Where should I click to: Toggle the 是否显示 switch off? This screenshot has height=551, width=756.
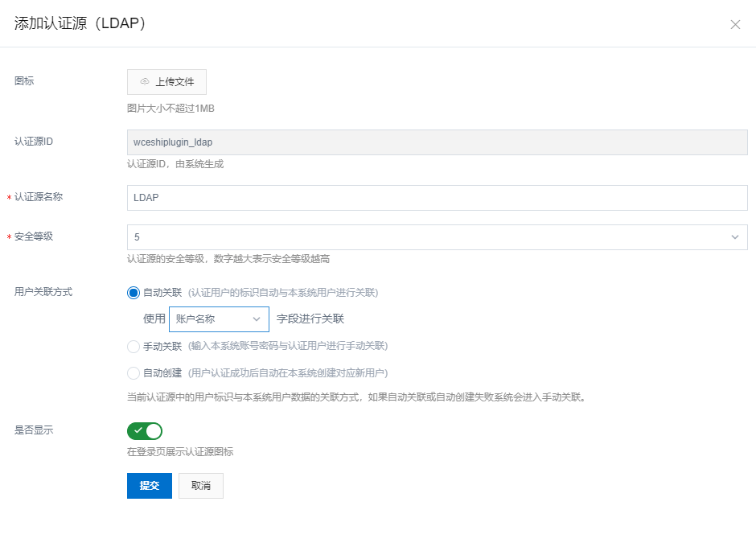[145, 431]
